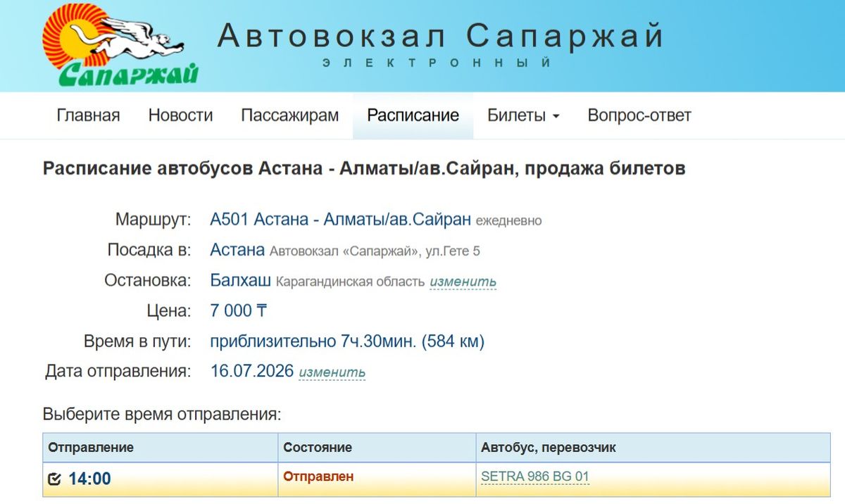Select the Расписание tab
The image size is (845, 504).
tap(413, 115)
